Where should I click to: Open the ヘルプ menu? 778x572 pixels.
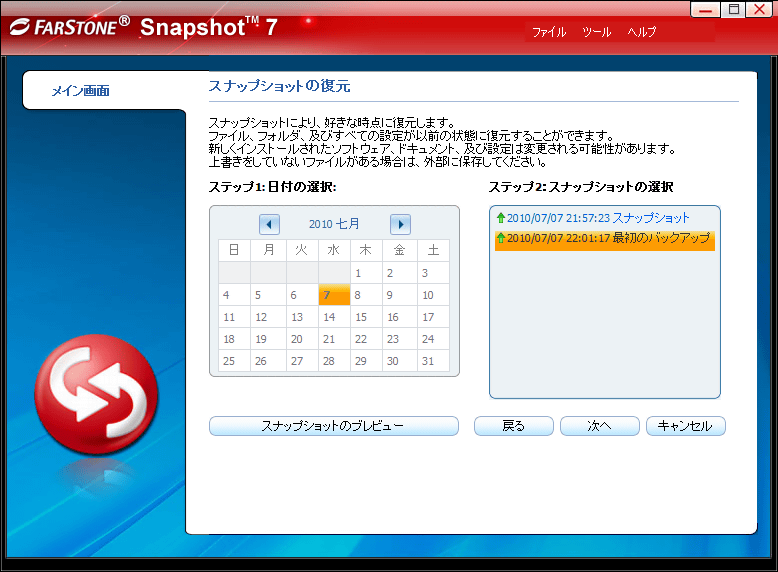[642, 32]
